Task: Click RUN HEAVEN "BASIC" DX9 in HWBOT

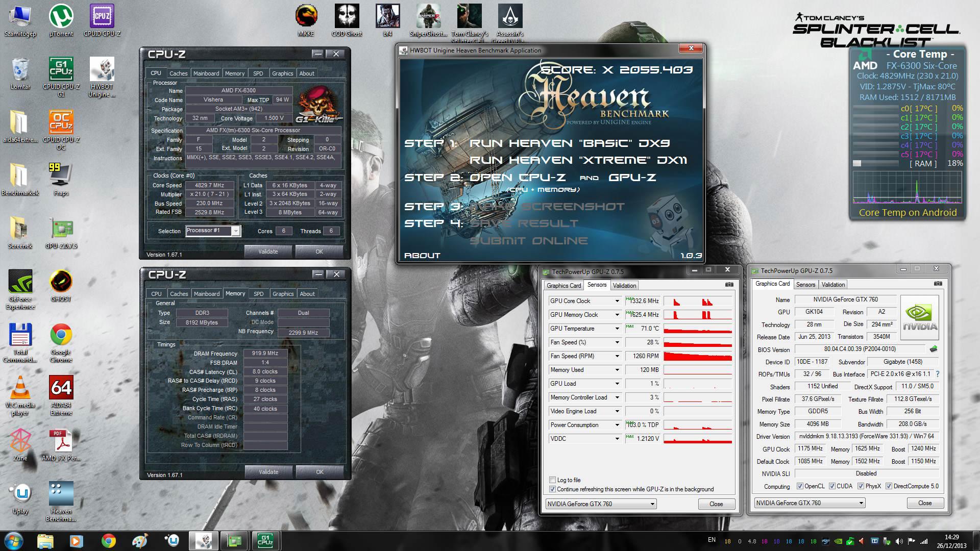Action: pos(570,143)
